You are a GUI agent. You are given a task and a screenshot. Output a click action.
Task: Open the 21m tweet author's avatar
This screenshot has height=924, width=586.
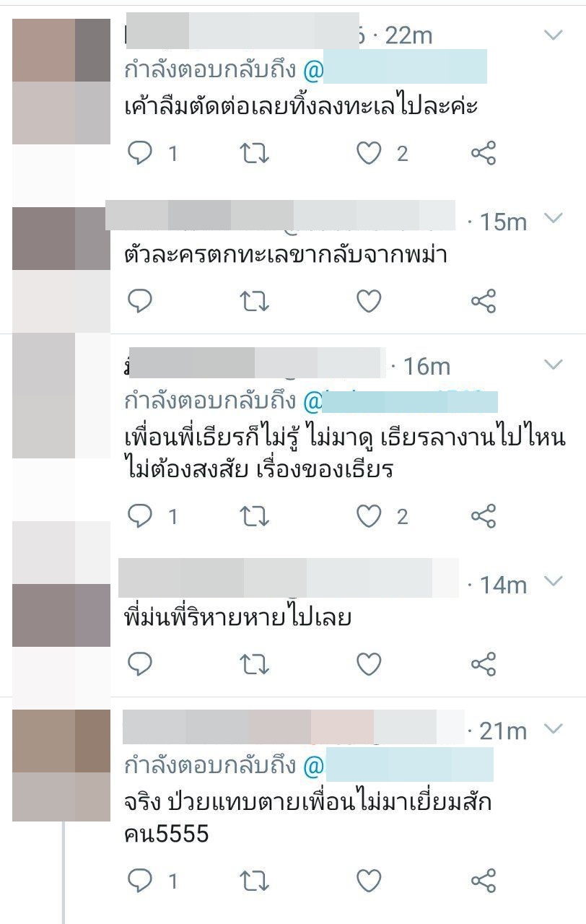point(61,766)
